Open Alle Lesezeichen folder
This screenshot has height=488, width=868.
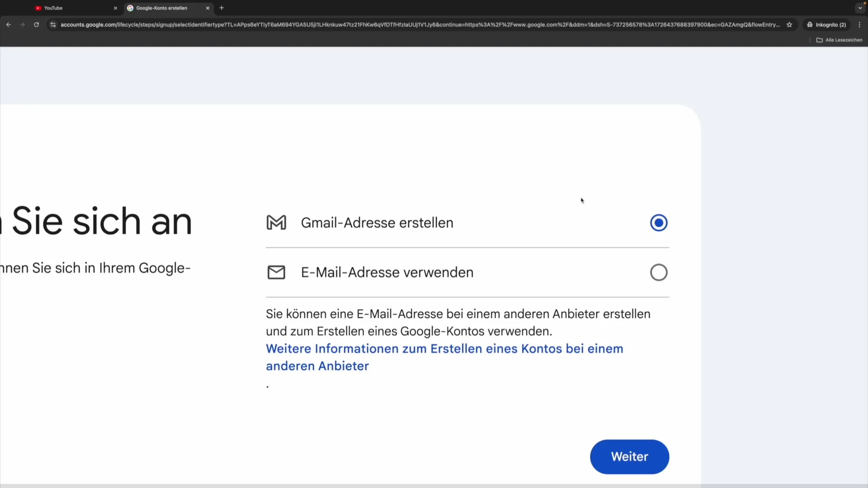[839, 40]
